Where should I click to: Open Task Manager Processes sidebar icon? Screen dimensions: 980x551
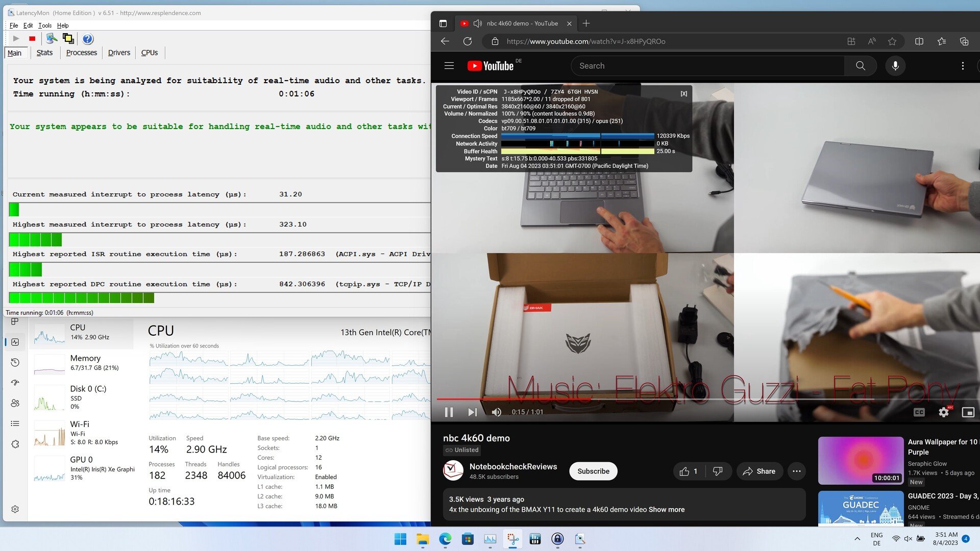pyautogui.click(x=15, y=321)
